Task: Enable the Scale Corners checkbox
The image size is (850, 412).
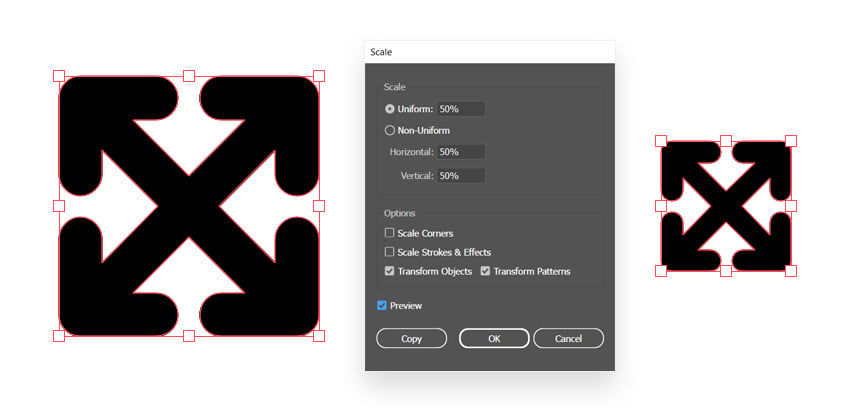Action: 389,233
